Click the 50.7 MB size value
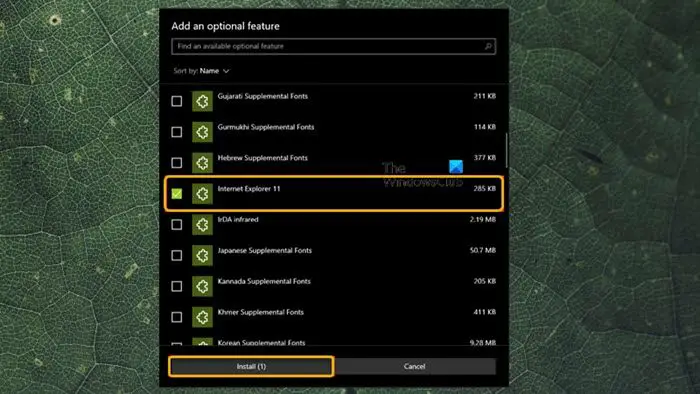Screen dimensions: 700x394 coord(483,250)
